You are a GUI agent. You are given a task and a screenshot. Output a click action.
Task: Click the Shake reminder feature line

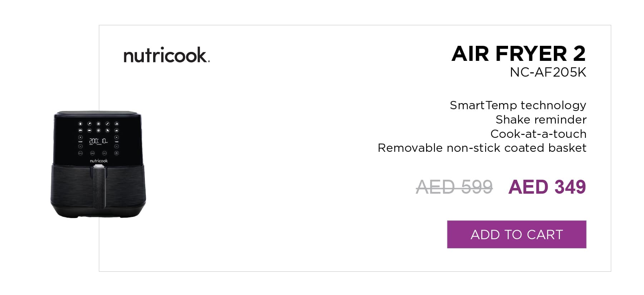(x=541, y=119)
